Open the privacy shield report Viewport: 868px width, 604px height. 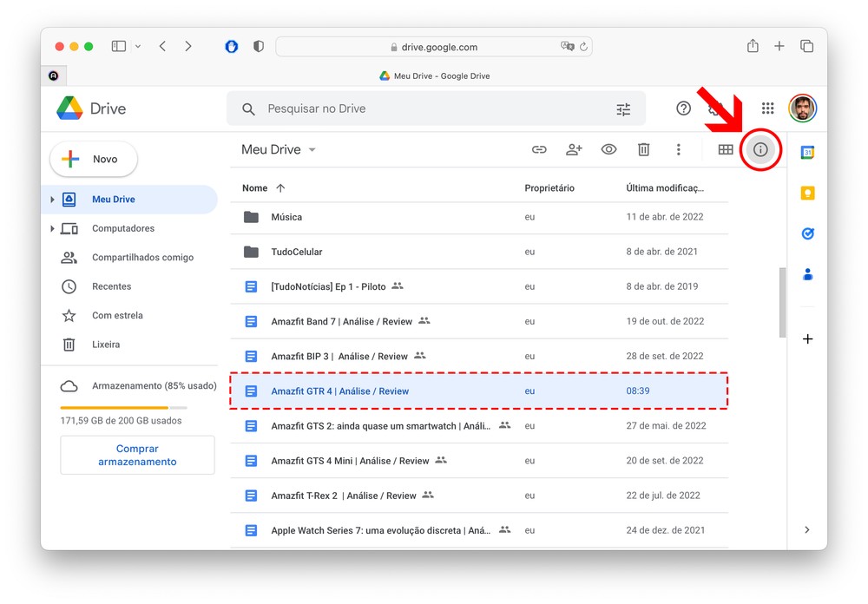259,47
